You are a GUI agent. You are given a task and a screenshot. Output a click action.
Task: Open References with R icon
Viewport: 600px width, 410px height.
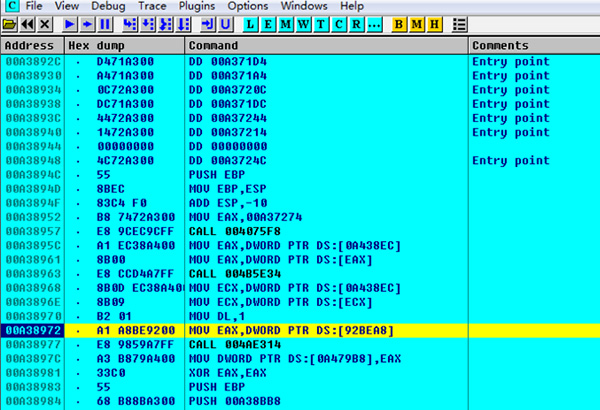click(x=357, y=25)
